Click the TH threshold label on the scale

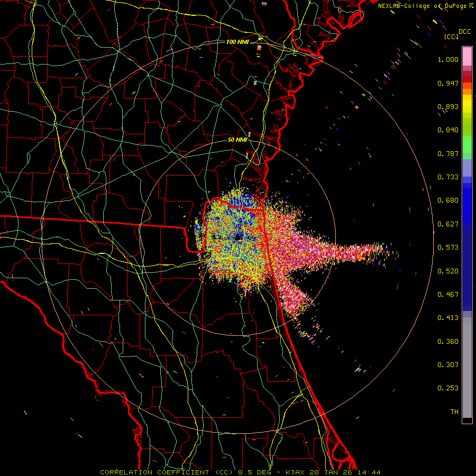click(x=454, y=412)
